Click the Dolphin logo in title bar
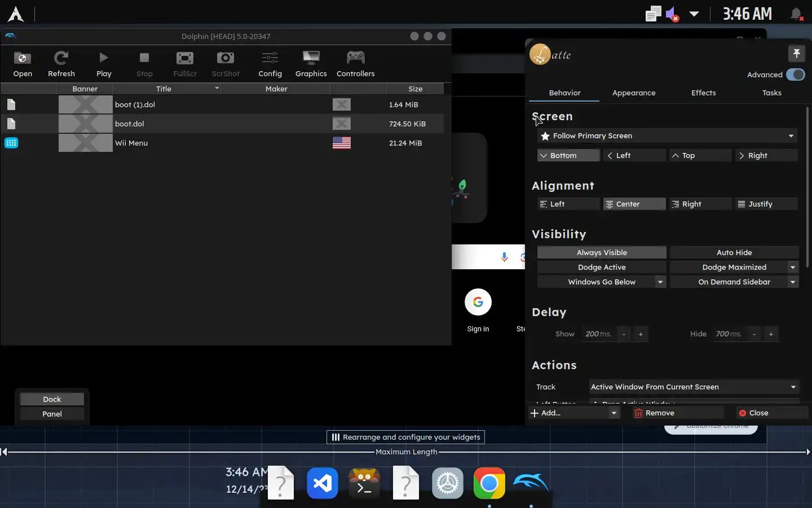Viewport: 812px width, 508px height. point(10,36)
